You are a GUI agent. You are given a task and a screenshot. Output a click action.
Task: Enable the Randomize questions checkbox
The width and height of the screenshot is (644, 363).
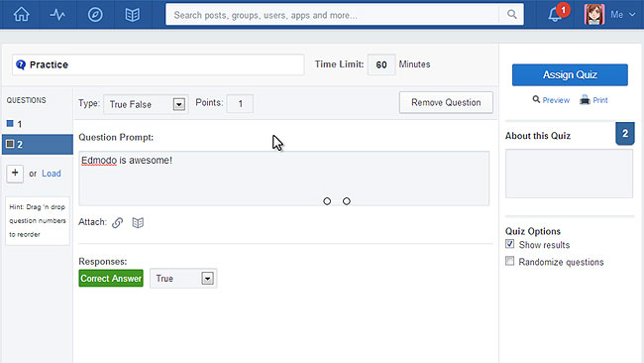(509, 261)
